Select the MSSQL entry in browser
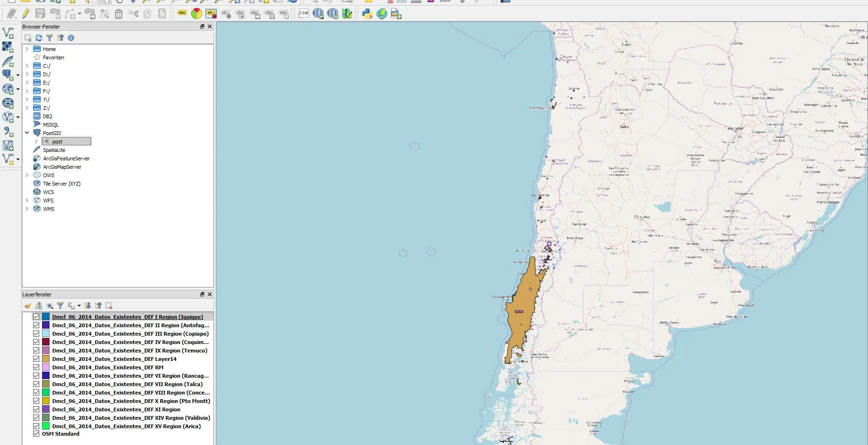 point(51,125)
